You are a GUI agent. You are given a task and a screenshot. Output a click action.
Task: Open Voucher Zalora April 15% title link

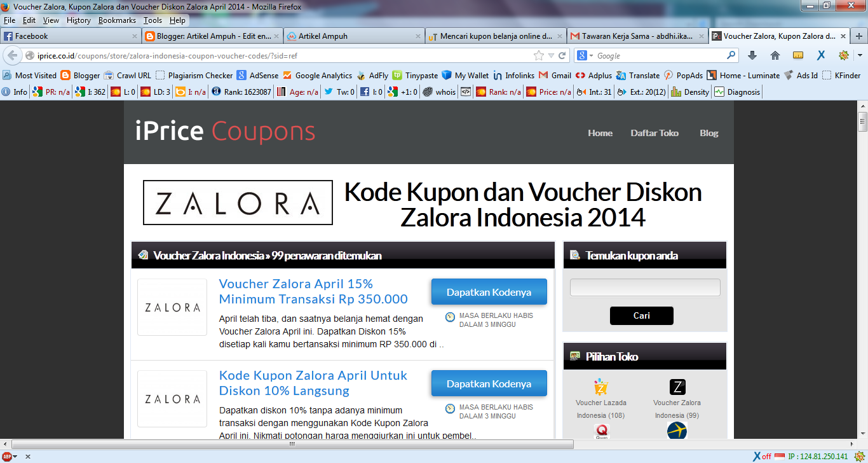313,291
